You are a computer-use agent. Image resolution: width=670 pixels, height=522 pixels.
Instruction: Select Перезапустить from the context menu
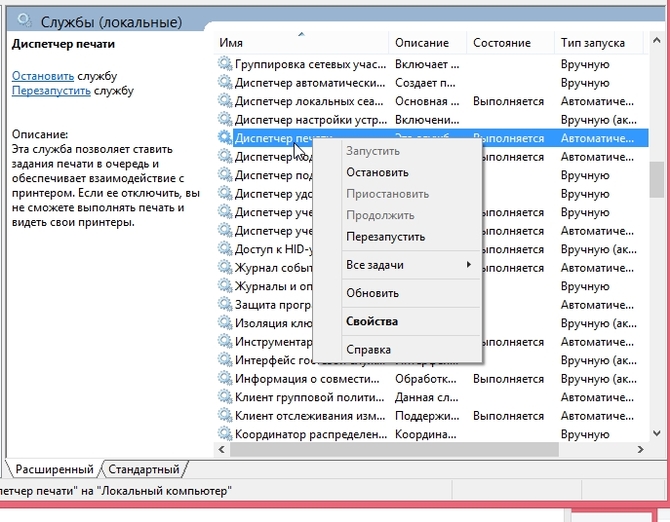(x=385, y=237)
